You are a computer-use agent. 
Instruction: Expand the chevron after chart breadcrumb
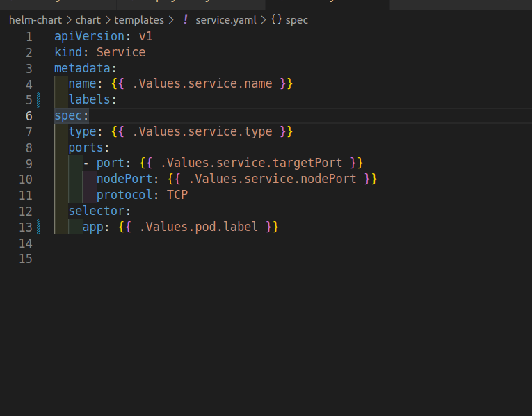coord(108,20)
